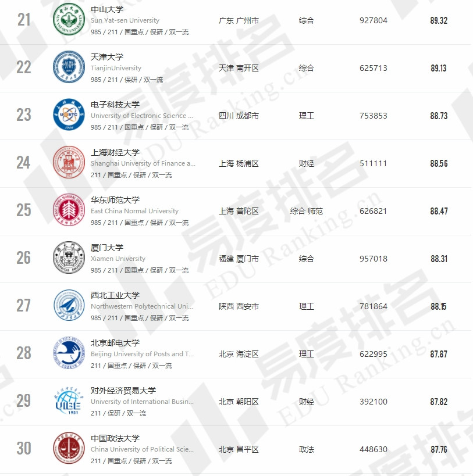The width and height of the screenshot is (473, 476).
Task: Click the 厦门大学 title link
Action: [107, 248]
